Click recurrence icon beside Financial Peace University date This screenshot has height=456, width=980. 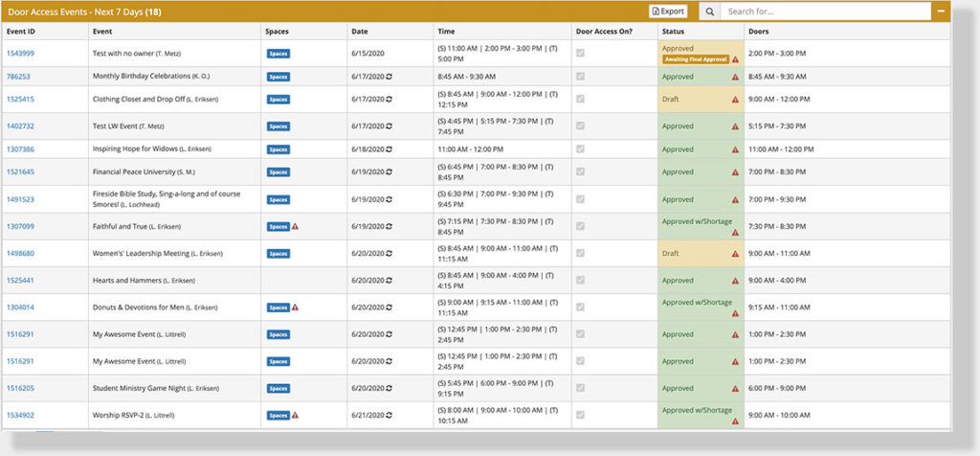(390, 172)
